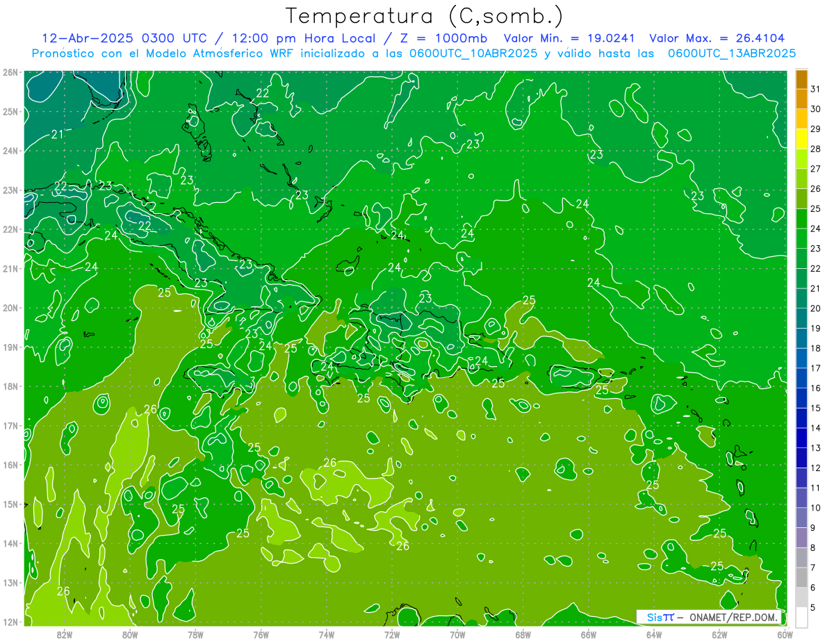This screenshot has height=644, width=834.
Task: Click the '20N' latitude axis label
Action: point(10,308)
